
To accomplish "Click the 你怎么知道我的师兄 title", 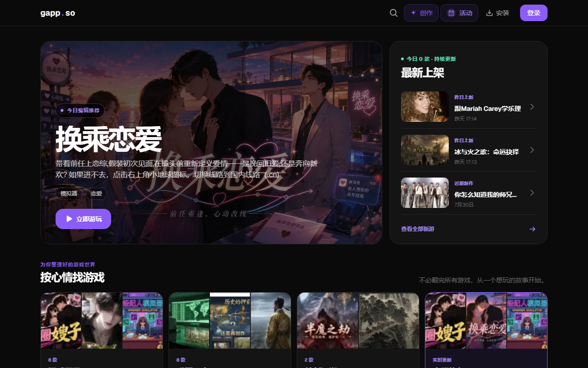I will point(486,195).
